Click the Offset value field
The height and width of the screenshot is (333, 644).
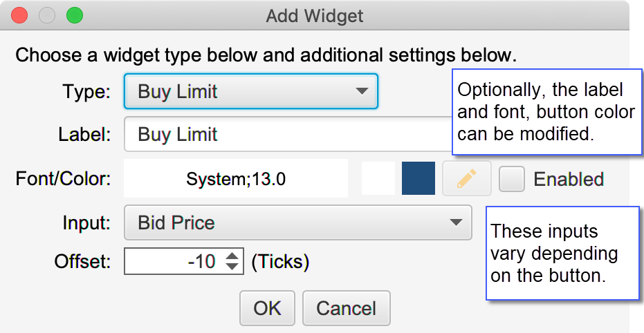coord(174,262)
